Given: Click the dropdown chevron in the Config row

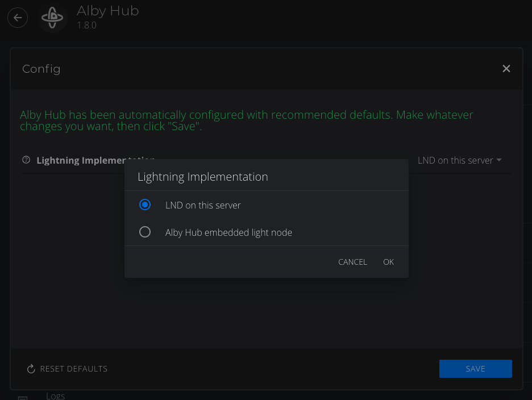Looking at the screenshot, I should [500, 160].
